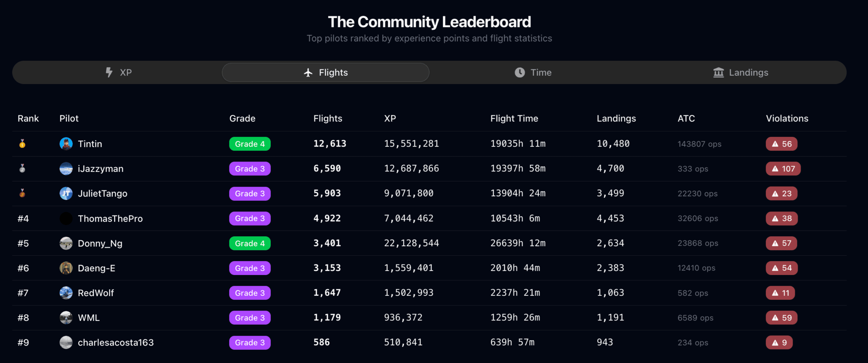Viewport: 868px width, 363px height.
Task: Click Daeng-E's avatar picture
Action: coord(66,268)
